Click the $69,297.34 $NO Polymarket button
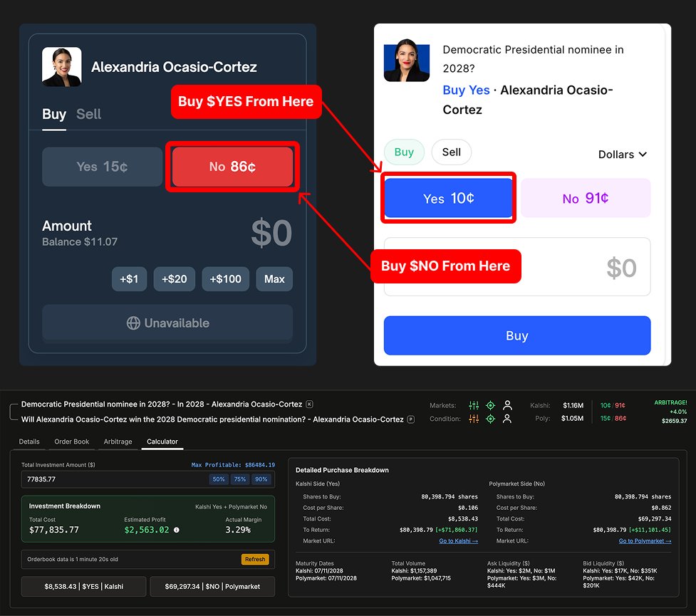Screen dimensions: 696x616 click(212, 587)
